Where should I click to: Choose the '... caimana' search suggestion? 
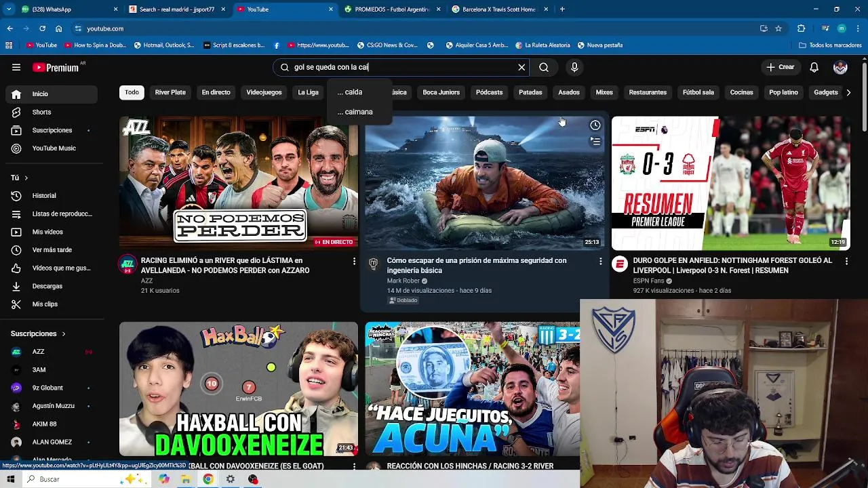pyautogui.click(x=359, y=112)
